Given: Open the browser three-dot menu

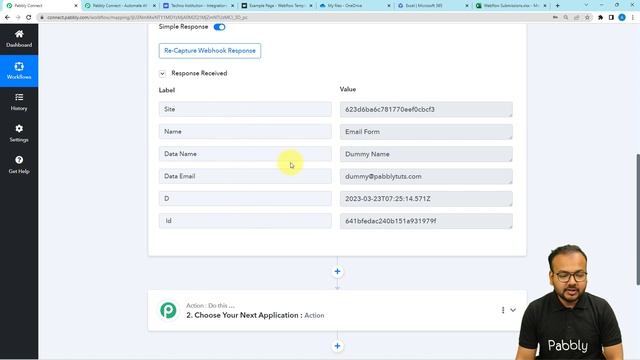Looking at the screenshot, I should click(x=633, y=18).
